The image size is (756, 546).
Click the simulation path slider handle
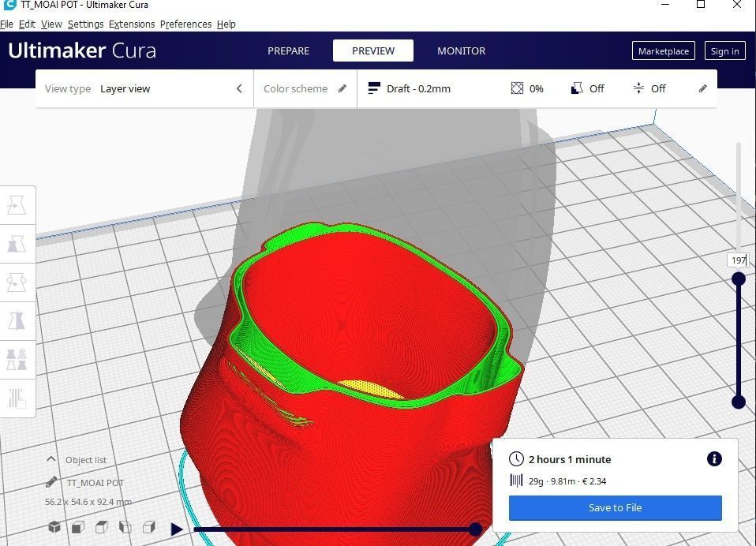(x=475, y=529)
